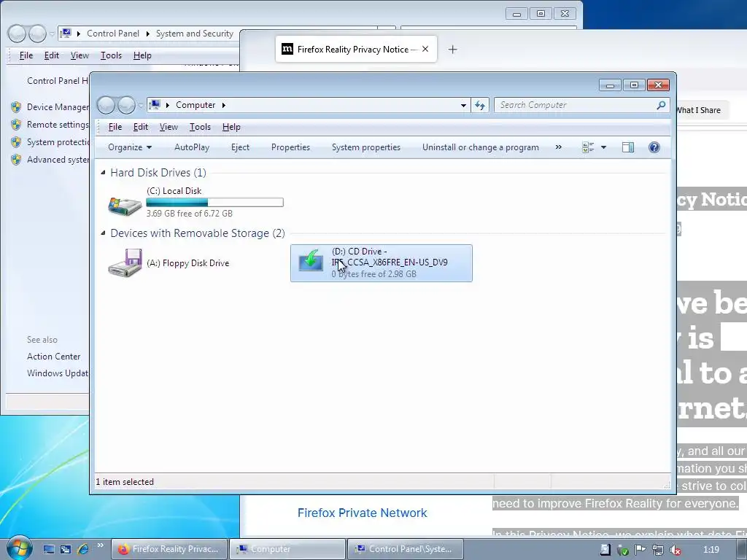Screen dimensions: 747x560
Task: Open the Tools menu in Computer window
Action: [x=200, y=127]
